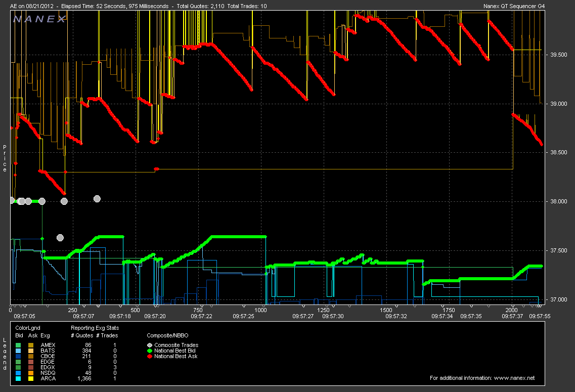Click the Reporting Exg Stats heading
This screenshot has height=392, width=575.
pyautogui.click(x=95, y=328)
